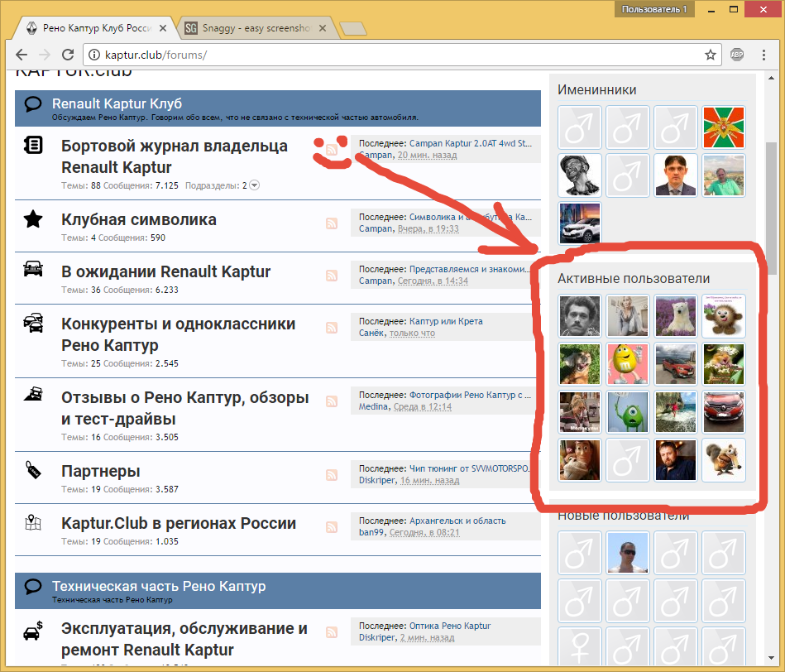Open RSS feed for Отзывы о Рено Каптур

pyautogui.click(x=332, y=401)
